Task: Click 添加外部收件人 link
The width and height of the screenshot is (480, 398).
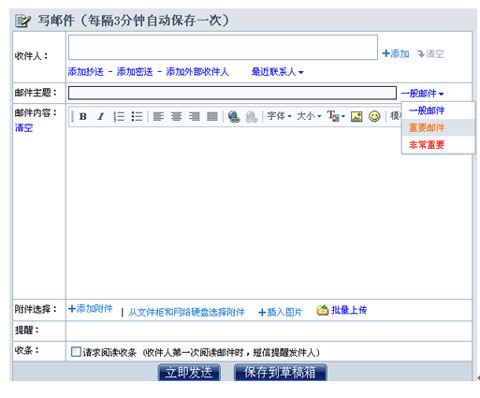Action: [x=197, y=72]
